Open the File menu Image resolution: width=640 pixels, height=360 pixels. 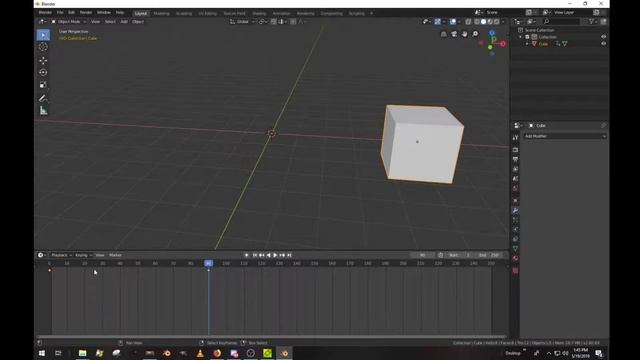pos(60,13)
